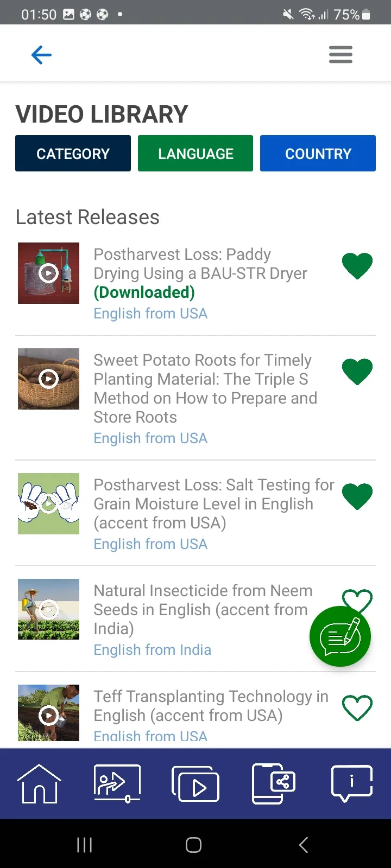The image size is (391, 868).
Task: Tap Android recent apps button
Action: pos(84,845)
